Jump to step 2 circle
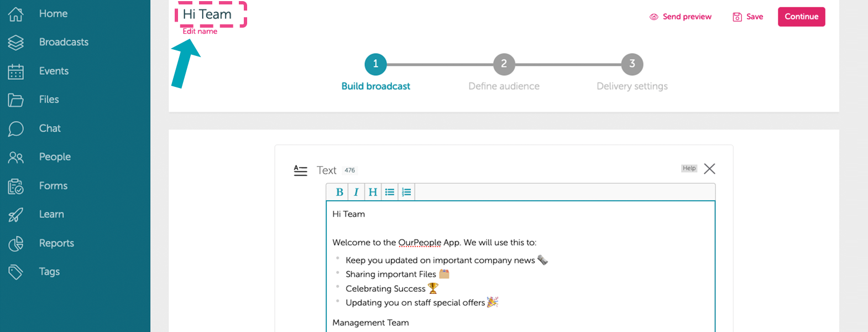Screen dimensions: 868x332 coord(504,64)
